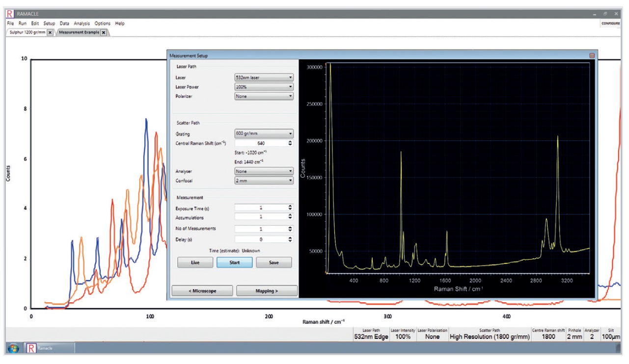
Task: Open the Setup menu
Action: 49,24
